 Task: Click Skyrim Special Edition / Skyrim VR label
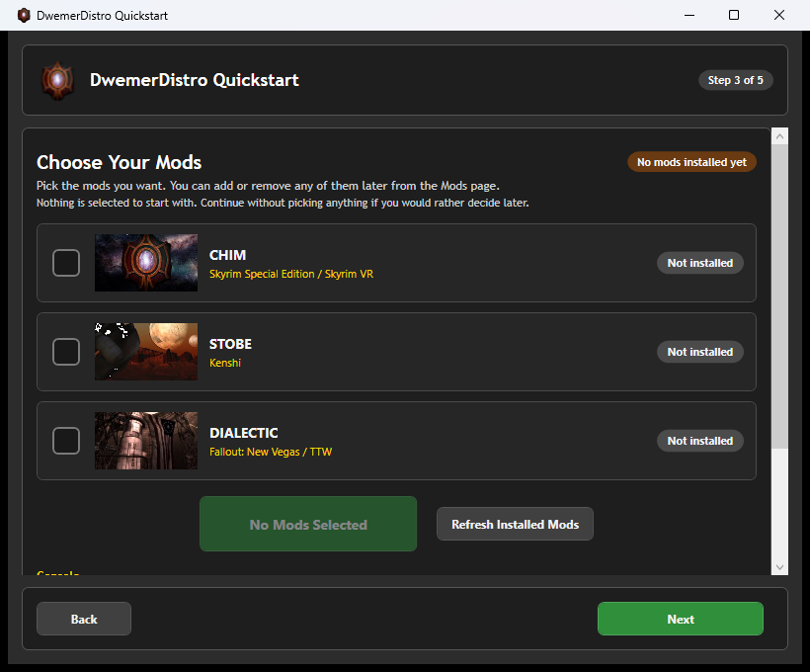coord(291,274)
